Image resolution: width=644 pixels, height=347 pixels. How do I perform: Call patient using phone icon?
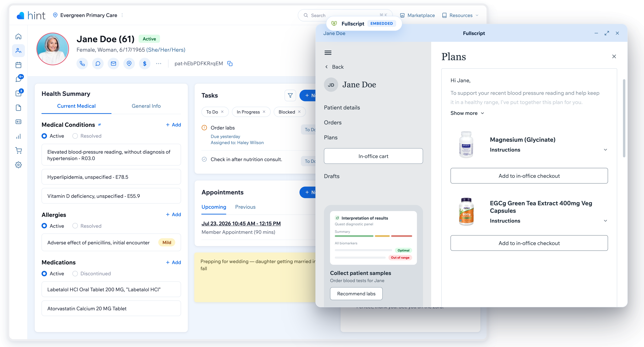[x=82, y=64]
